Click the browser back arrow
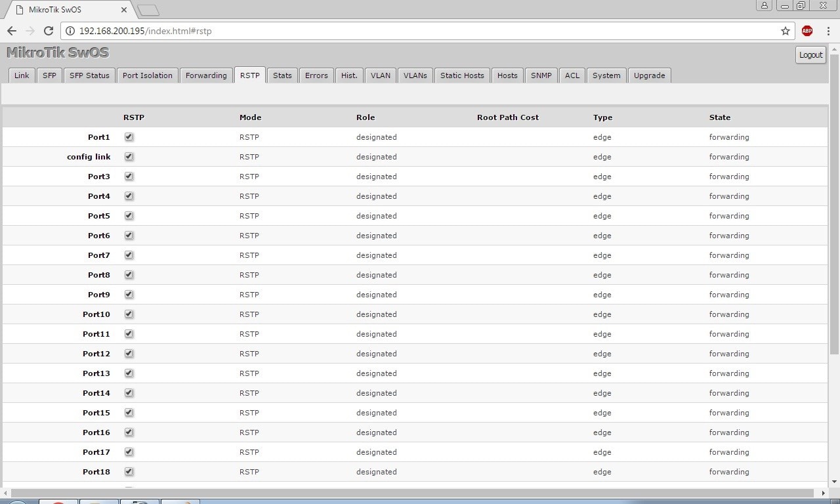 click(x=12, y=31)
